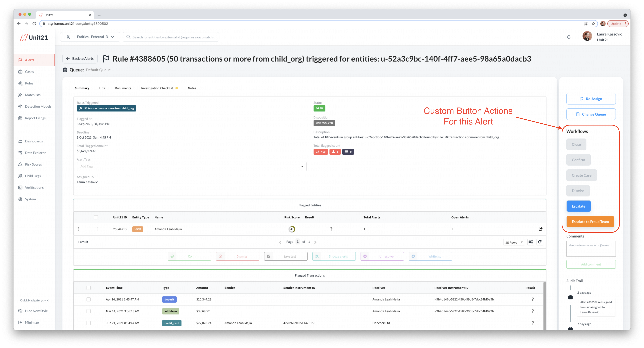Bookmark page with star icon
The height and width of the screenshot is (348, 644).
(593, 24)
